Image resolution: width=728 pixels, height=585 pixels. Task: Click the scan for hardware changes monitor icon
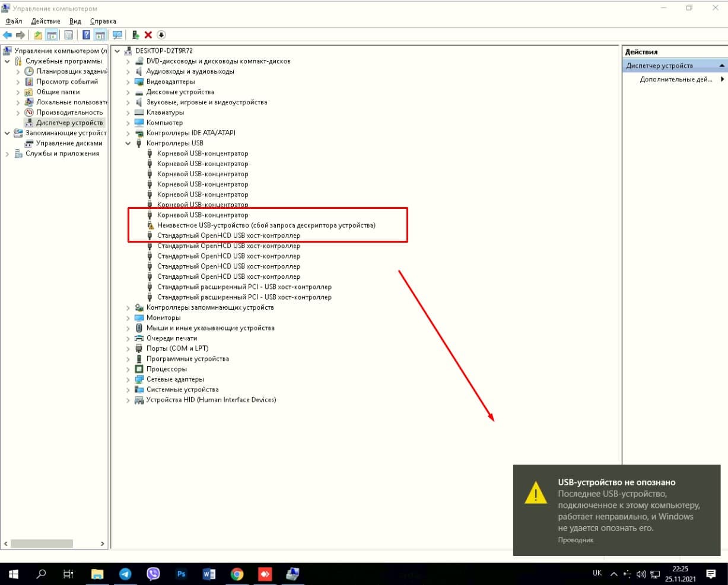pos(117,35)
